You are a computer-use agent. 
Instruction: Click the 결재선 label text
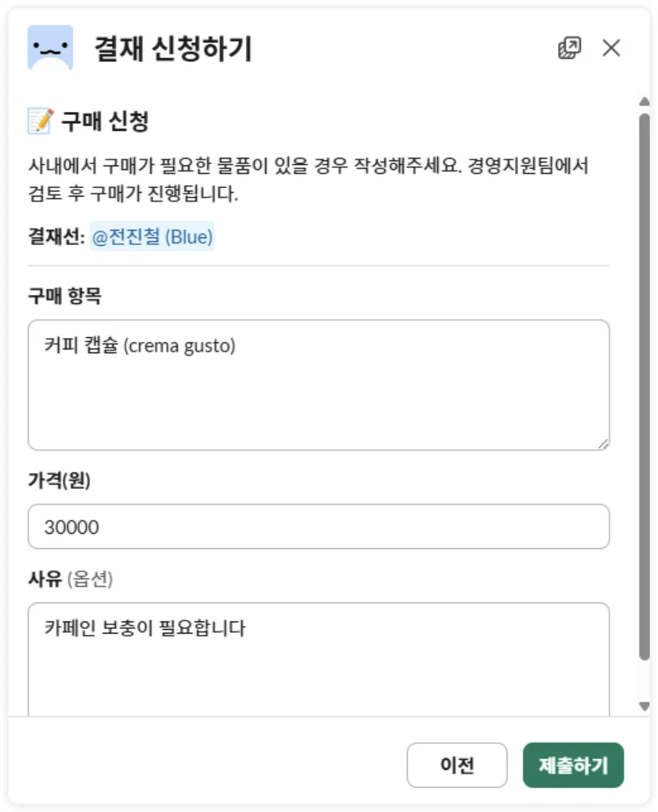55,237
